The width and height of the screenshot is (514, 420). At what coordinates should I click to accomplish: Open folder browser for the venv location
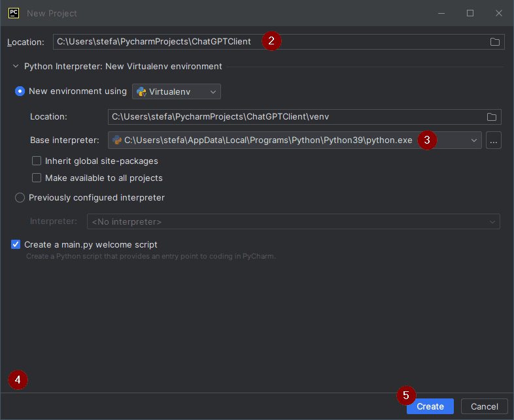[x=491, y=117]
